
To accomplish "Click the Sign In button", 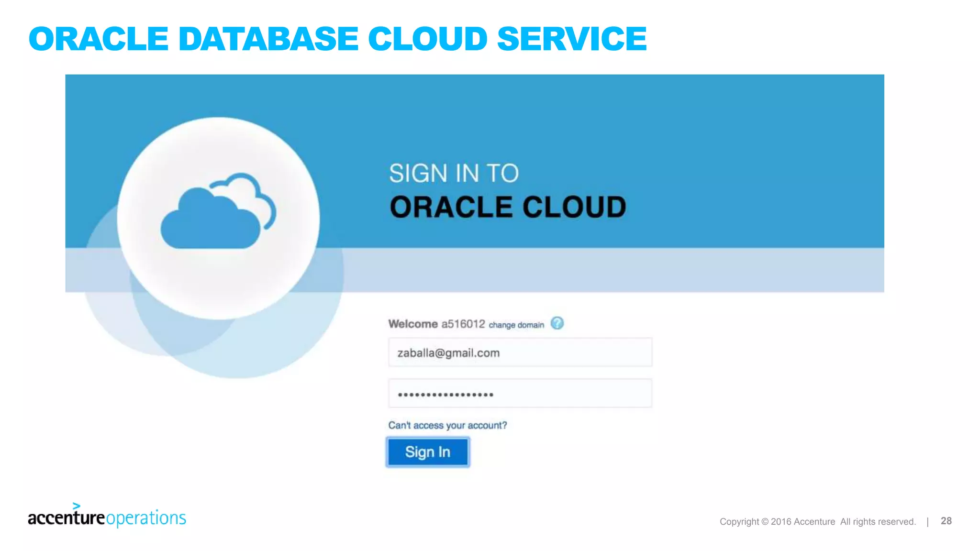I will (x=428, y=452).
